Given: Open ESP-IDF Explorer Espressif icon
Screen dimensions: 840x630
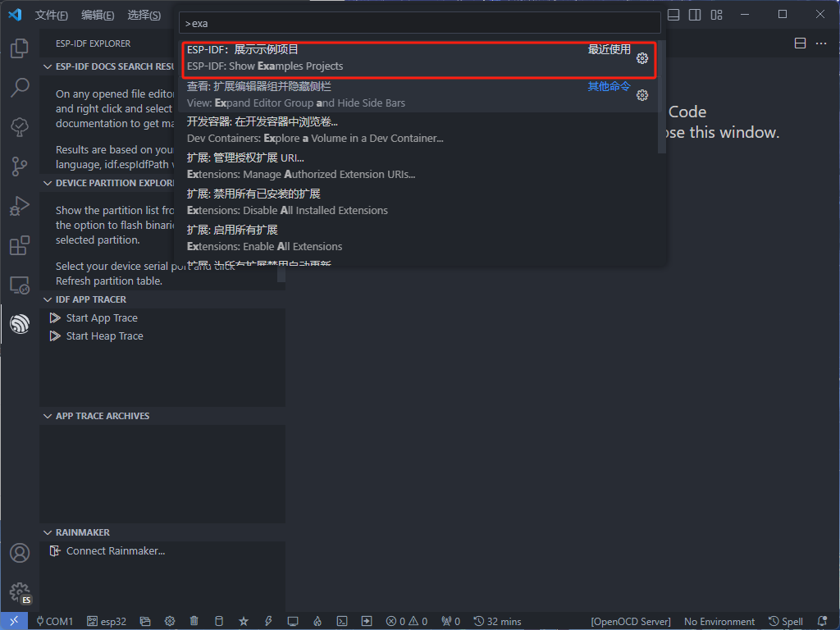Looking at the screenshot, I should point(20,324).
